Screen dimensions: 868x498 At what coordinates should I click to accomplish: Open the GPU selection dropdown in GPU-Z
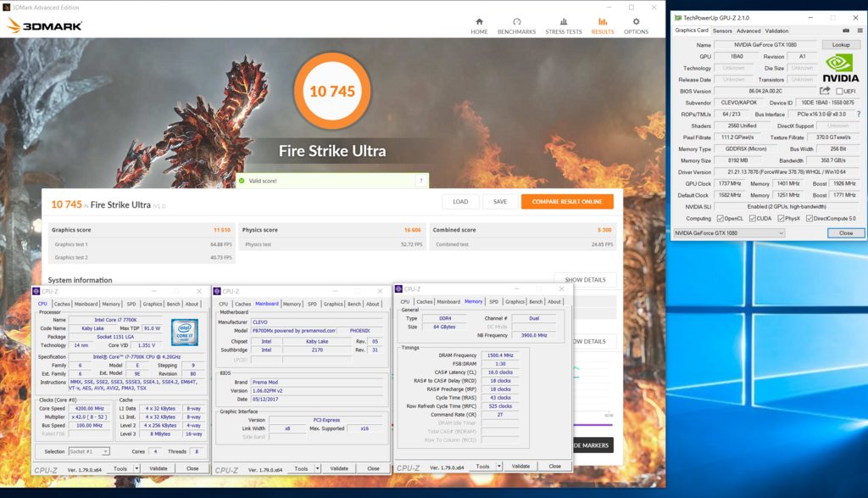point(729,233)
